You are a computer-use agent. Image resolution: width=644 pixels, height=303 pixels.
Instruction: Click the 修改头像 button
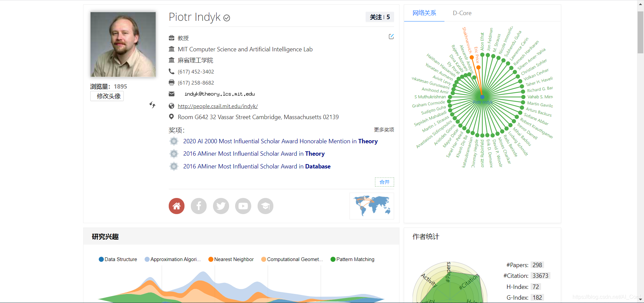(x=107, y=96)
